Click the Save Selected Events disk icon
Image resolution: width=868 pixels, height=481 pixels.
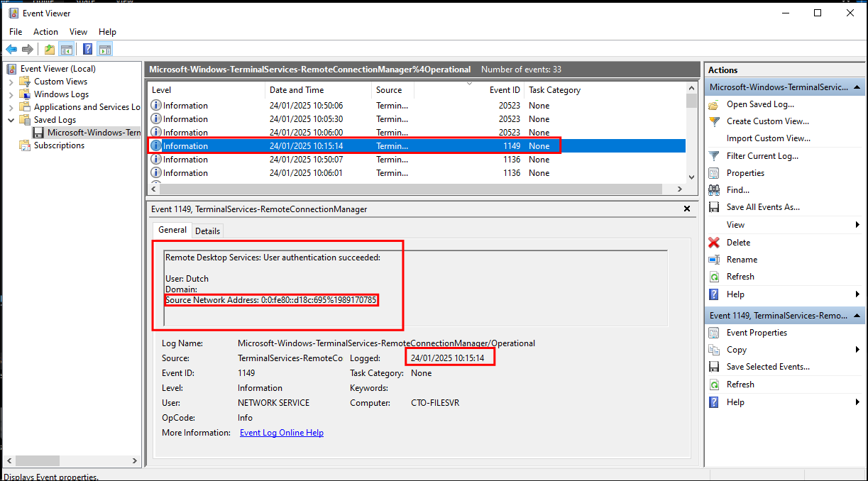tap(714, 367)
